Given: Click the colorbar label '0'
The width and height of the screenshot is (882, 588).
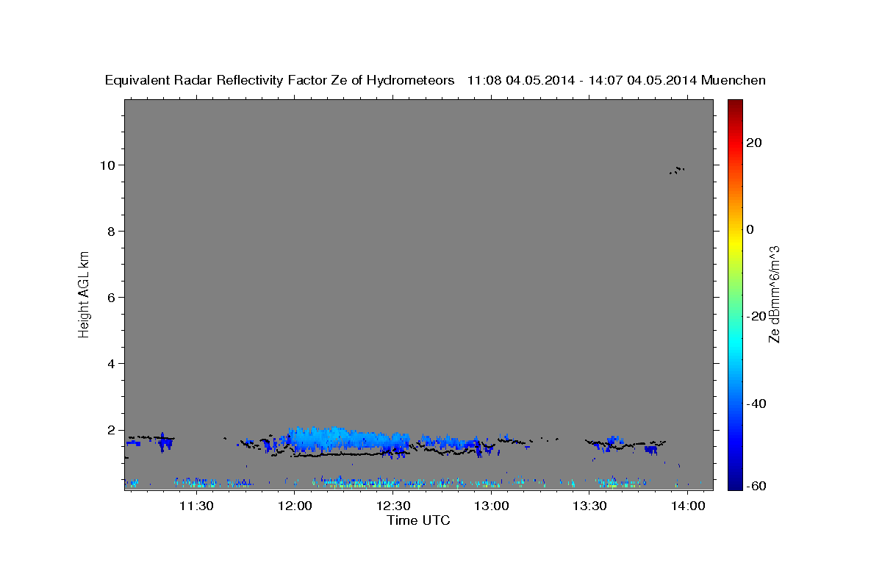Looking at the screenshot, I should tap(750, 229).
